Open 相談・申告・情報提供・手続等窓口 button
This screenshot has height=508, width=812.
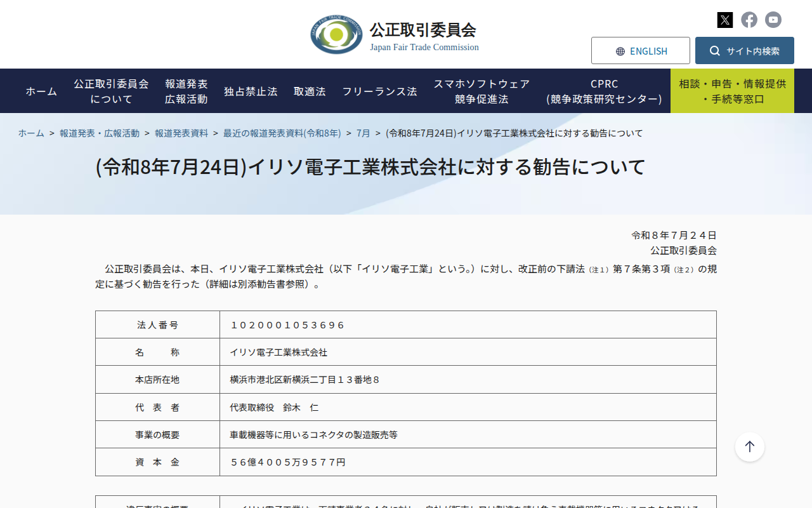point(732,91)
